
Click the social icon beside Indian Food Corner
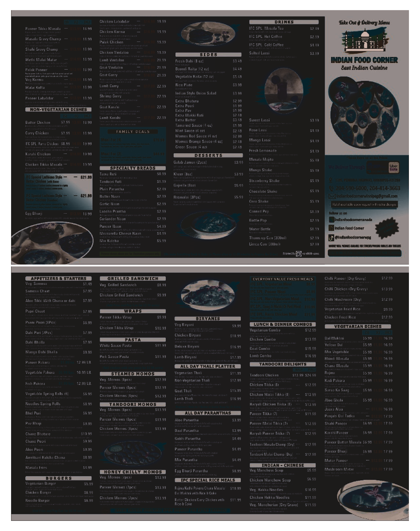coord(331,228)
